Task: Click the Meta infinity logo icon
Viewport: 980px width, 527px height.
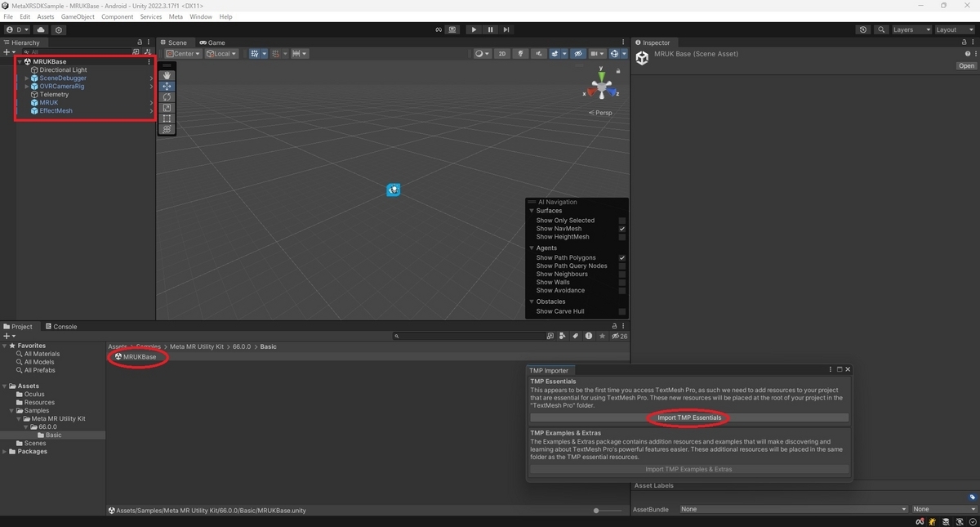Action: 439,29
